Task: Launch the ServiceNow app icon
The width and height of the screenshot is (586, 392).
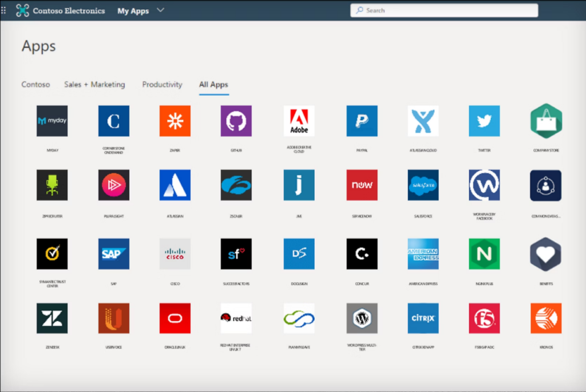Action: 362,185
